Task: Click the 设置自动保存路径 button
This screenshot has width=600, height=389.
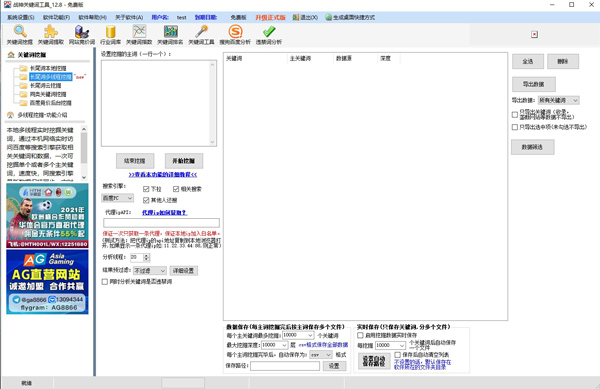Action: (374, 361)
